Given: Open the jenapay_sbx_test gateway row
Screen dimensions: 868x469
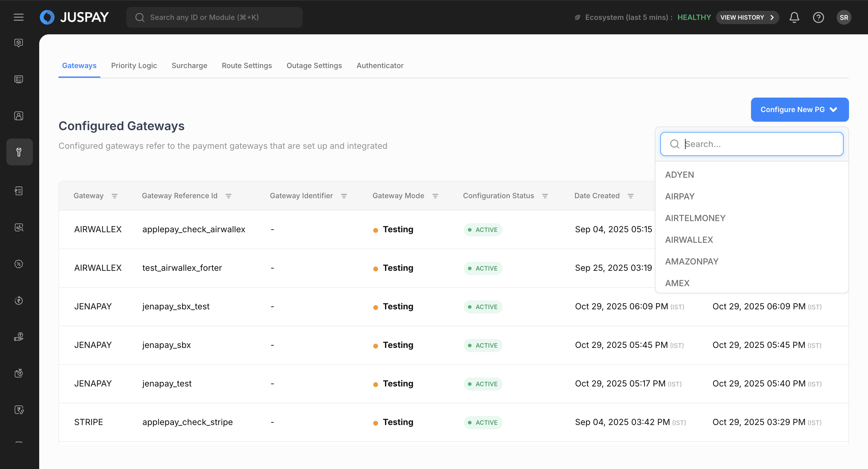Looking at the screenshot, I should [175, 306].
